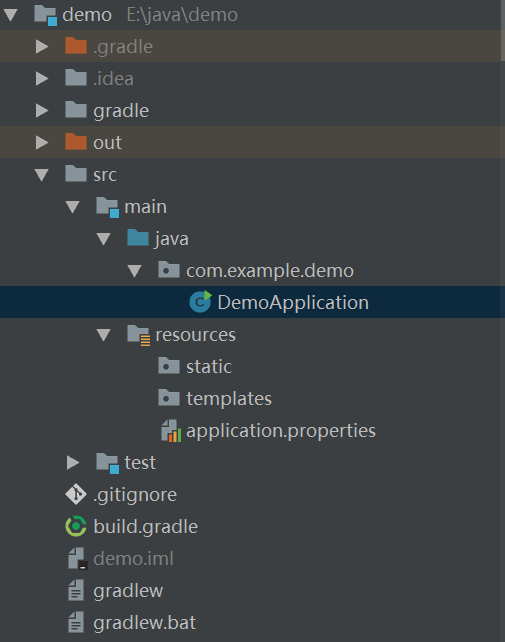Click the orange .gradle folder icon
Screen dimensions: 505x642
(76, 45)
